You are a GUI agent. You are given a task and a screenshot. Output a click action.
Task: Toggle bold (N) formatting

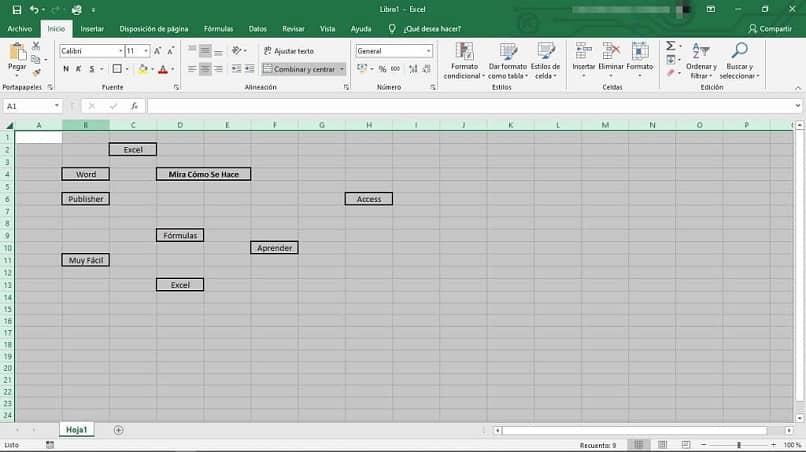point(66,69)
